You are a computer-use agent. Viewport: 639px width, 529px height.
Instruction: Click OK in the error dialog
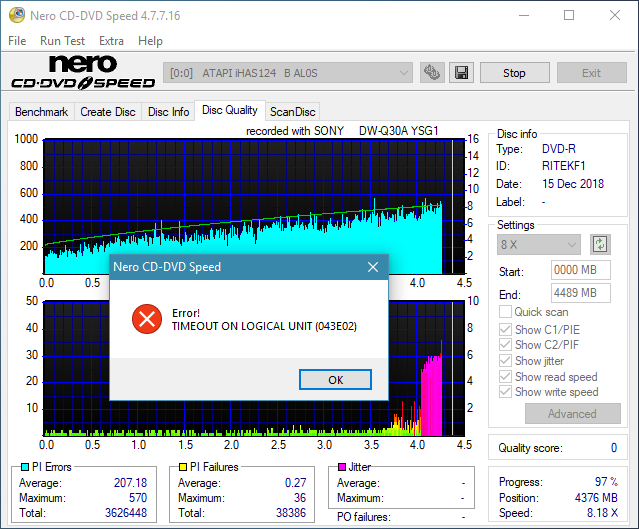335,380
